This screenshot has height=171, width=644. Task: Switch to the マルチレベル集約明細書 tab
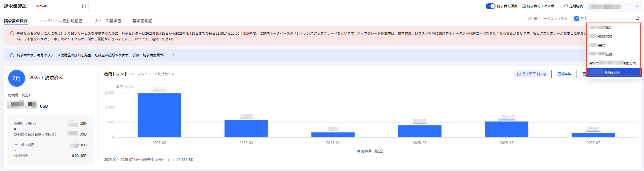coord(61,21)
